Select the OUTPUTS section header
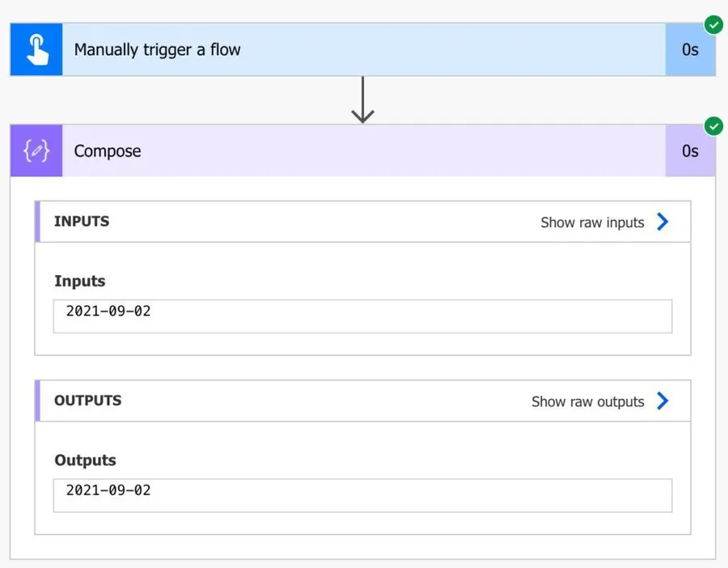The width and height of the screenshot is (728, 568). [87, 401]
